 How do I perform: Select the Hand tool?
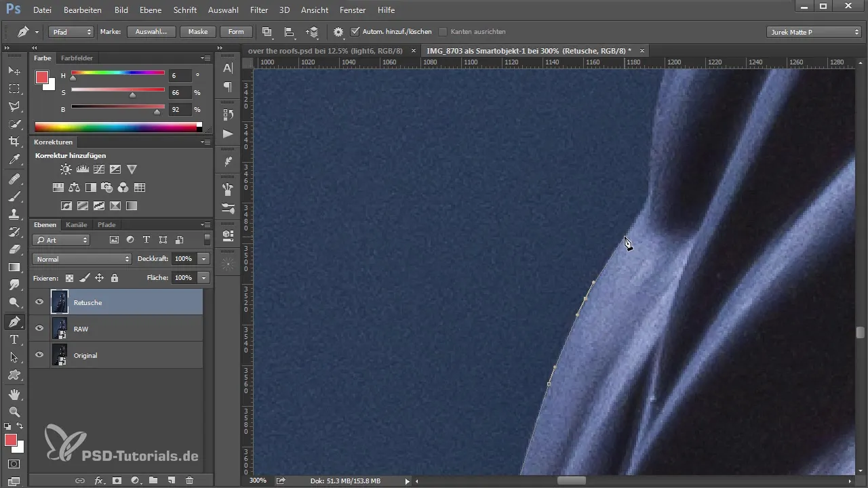coord(14,394)
